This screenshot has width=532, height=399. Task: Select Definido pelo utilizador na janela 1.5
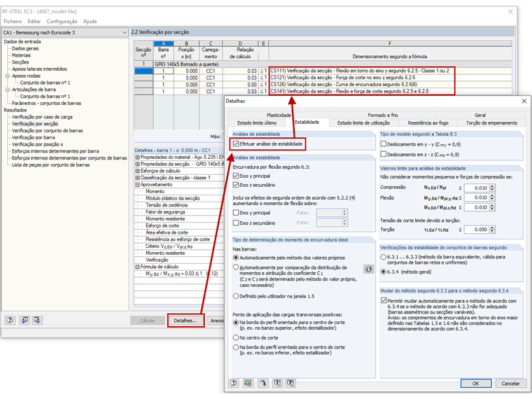[236, 296]
